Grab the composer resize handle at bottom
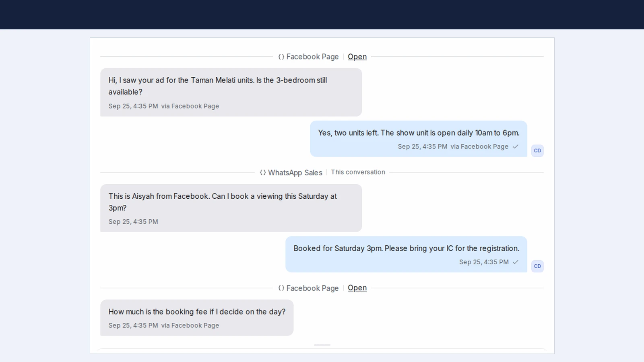644x362 pixels. (x=322, y=345)
